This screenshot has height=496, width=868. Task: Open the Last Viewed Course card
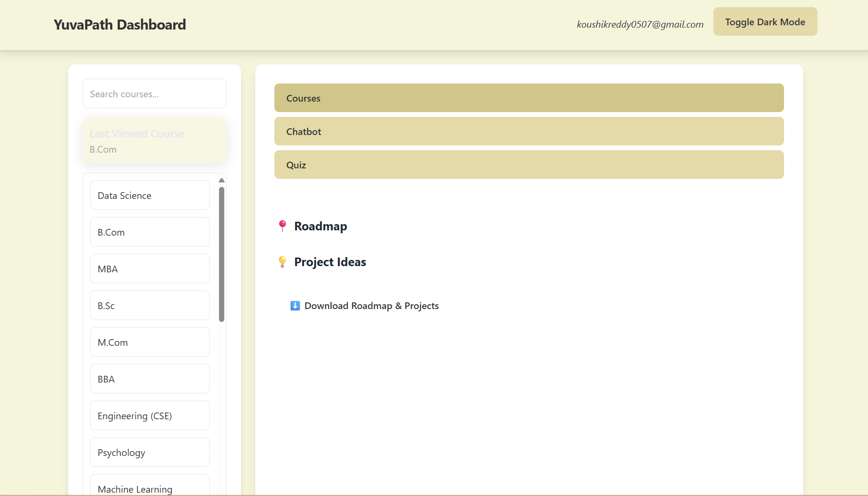[154, 140]
